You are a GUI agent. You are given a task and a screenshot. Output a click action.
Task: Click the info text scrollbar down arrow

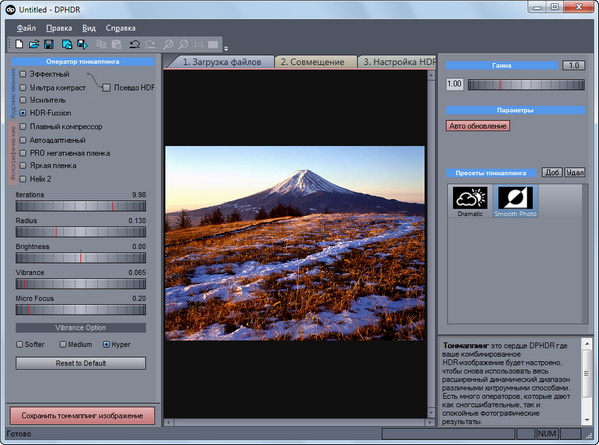[x=587, y=420]
